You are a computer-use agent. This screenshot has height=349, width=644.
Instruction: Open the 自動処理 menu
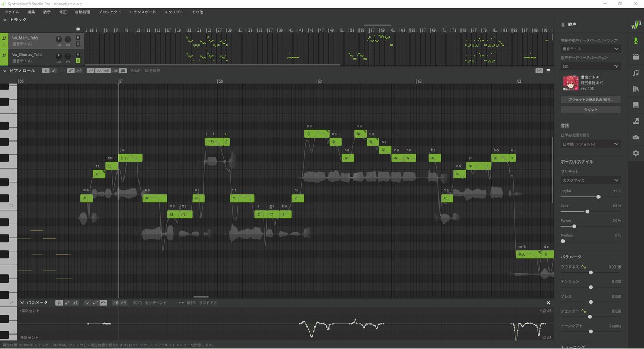[83, 12]
